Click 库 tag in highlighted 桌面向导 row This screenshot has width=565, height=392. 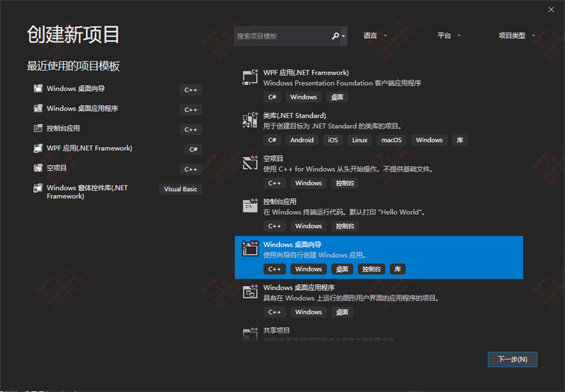pos(397,269)
